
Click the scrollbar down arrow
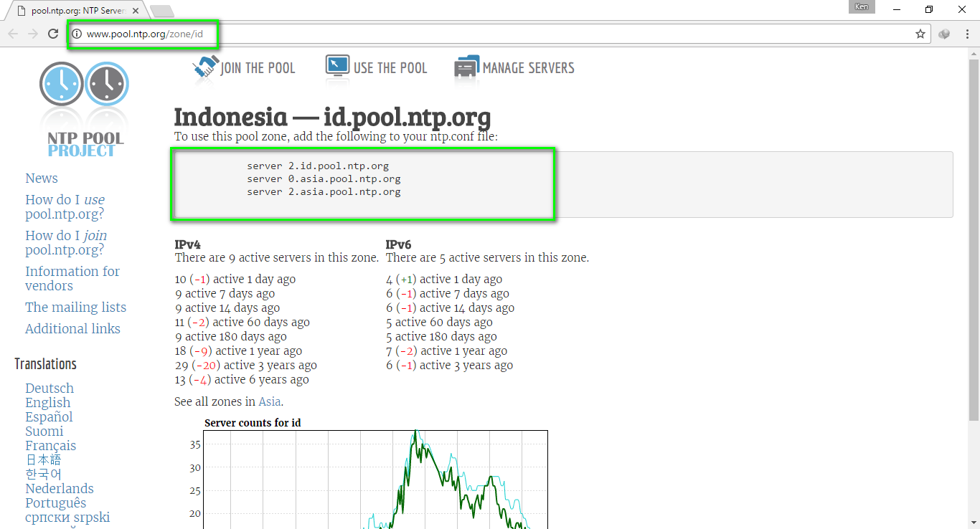pyautogui.click(x=974, y=523)
